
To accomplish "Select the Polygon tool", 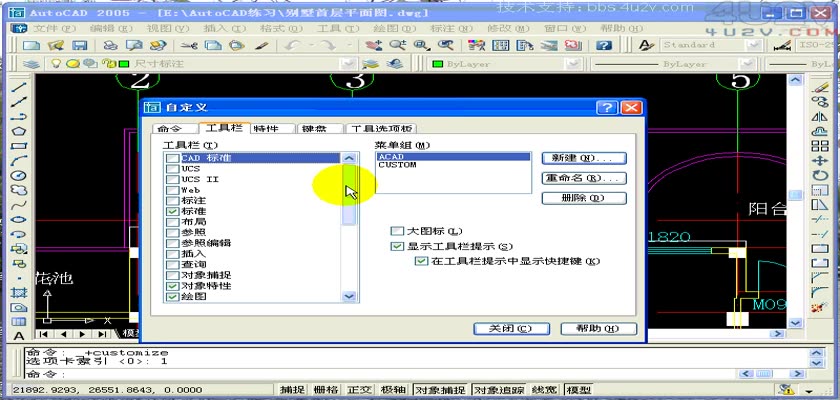I will click(x=19, y=131).
